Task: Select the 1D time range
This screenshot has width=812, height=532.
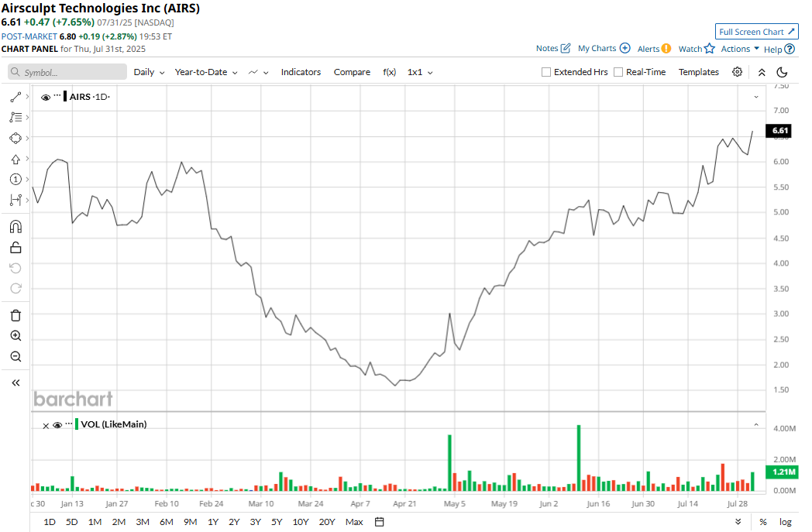Action: 49,522
